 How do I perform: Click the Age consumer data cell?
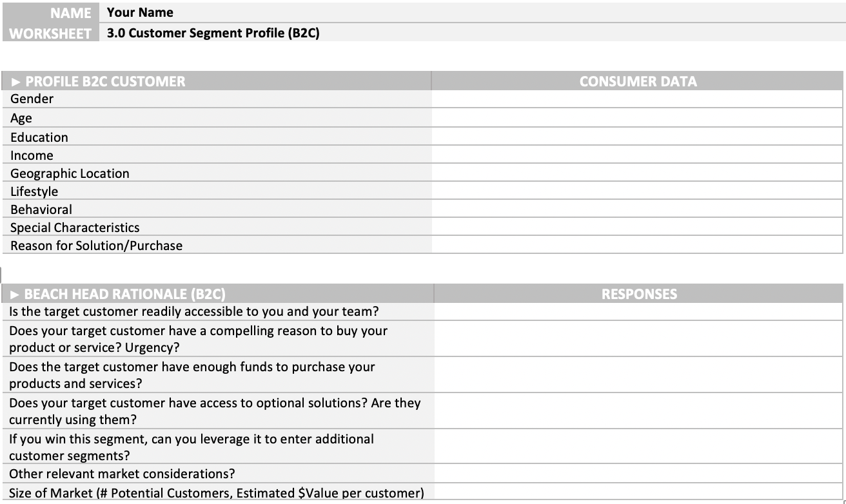[x=637, y=118]
